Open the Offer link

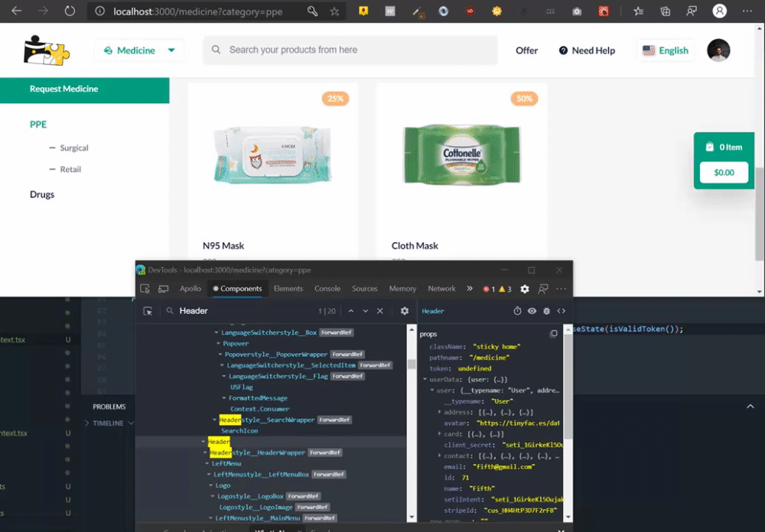click(526, 50)
